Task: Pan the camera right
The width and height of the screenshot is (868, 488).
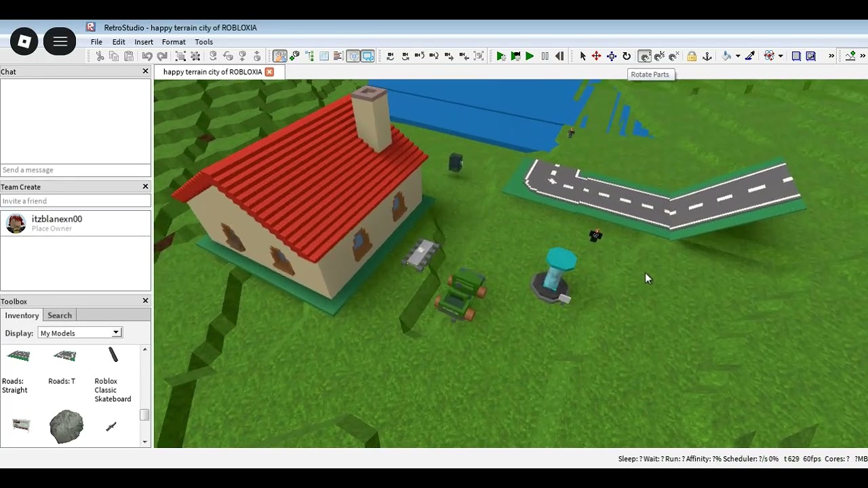Action: (405, 56)
